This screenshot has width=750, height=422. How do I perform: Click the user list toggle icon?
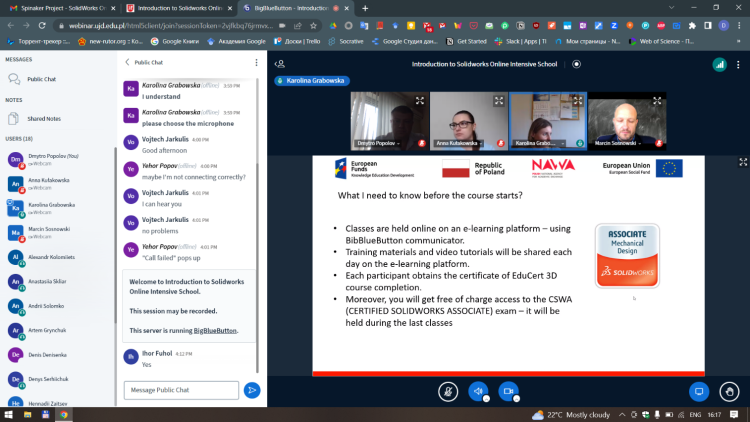(280, 64)
